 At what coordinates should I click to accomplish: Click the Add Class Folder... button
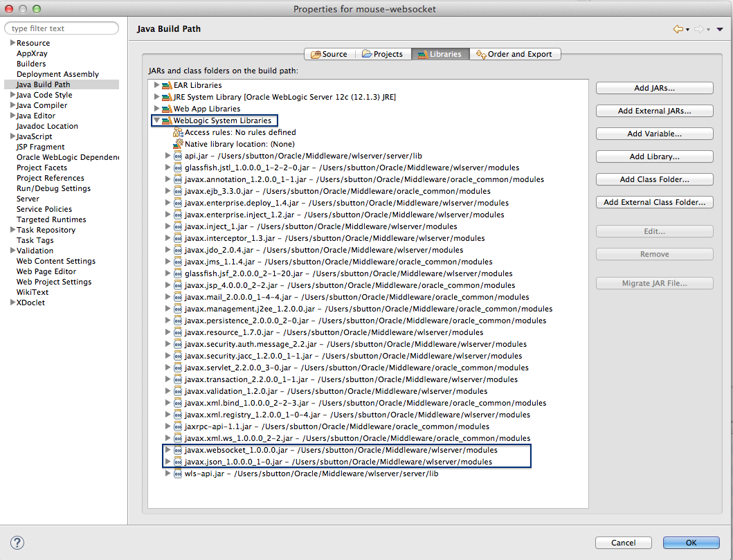click(655, 179)
